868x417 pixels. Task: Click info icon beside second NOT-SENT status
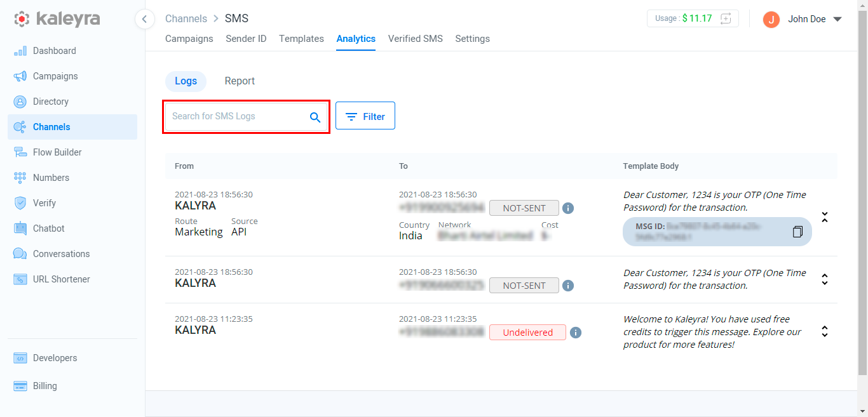[x=568, y=286]
